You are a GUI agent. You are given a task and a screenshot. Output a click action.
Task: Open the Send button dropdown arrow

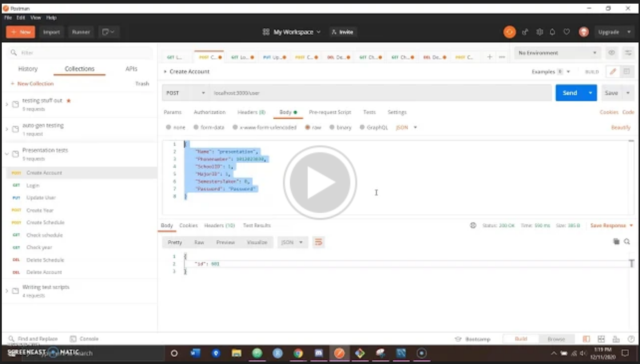pyautogui.click(x=590, y=93)
